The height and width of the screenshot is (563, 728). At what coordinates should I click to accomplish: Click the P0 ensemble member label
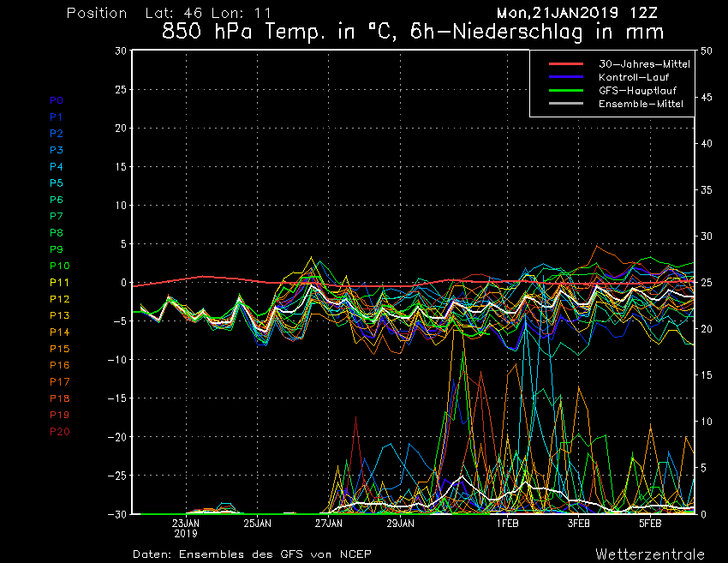pyautogui.click(x=57, y=100)
